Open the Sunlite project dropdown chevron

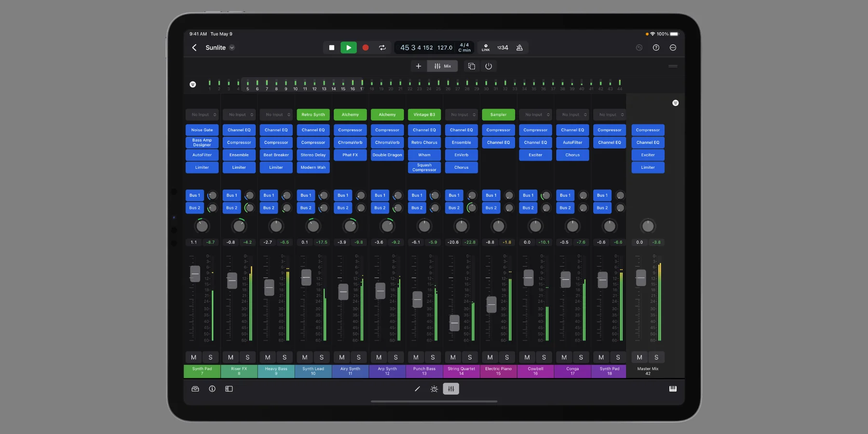[232, 48]
